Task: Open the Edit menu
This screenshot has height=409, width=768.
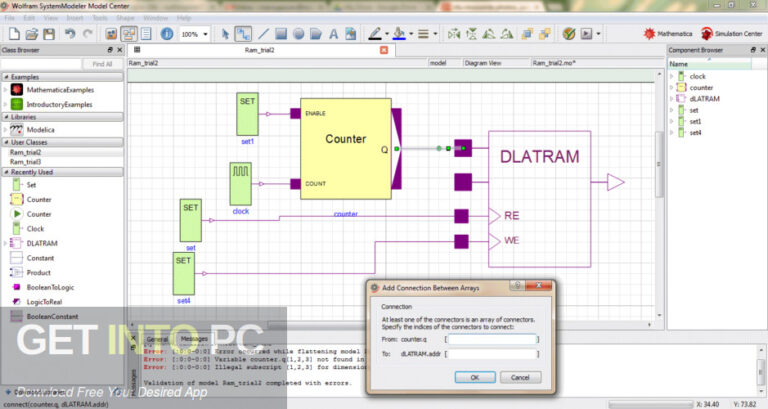Action: pos(29,18)
